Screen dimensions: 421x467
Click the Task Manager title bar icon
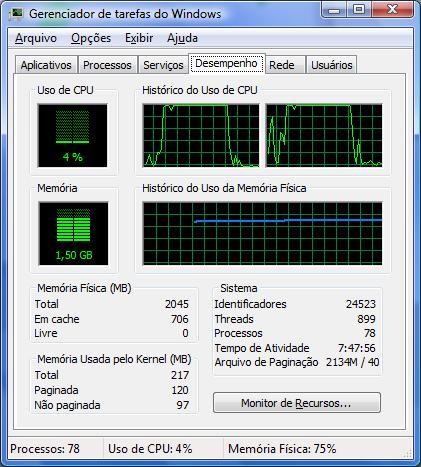click(16, 14)
